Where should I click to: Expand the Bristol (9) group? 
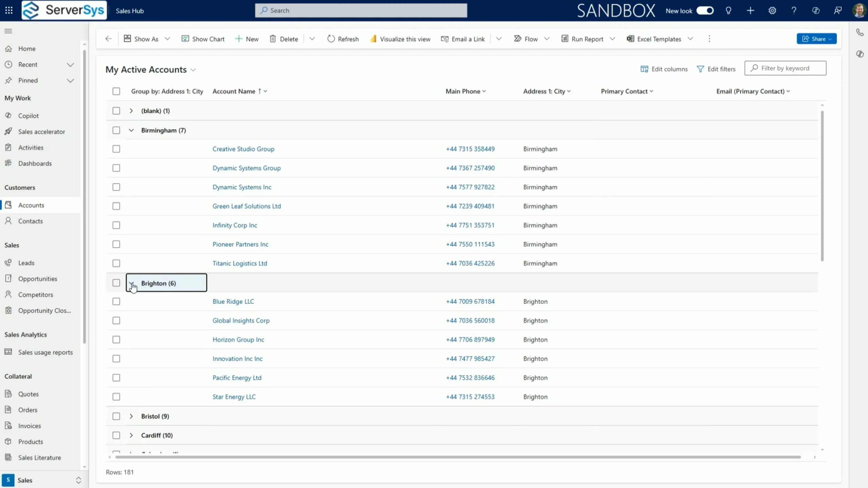point(131,416)
